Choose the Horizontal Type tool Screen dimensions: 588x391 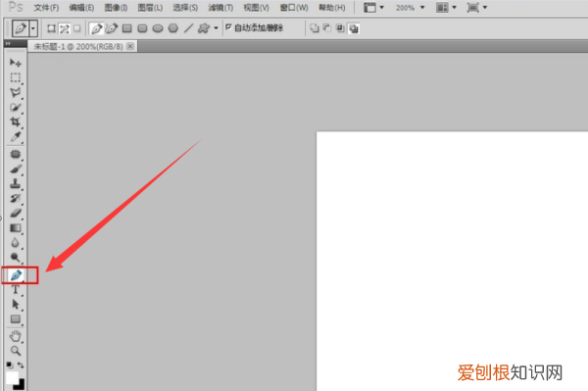click(16, 290)
